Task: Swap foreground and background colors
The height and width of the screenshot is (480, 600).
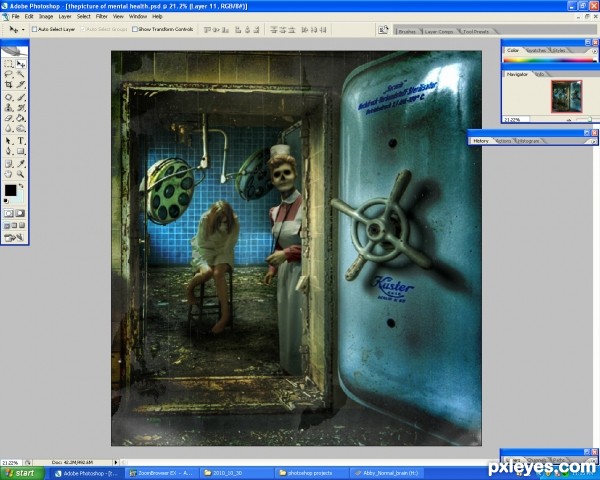Action: [21, 186]
